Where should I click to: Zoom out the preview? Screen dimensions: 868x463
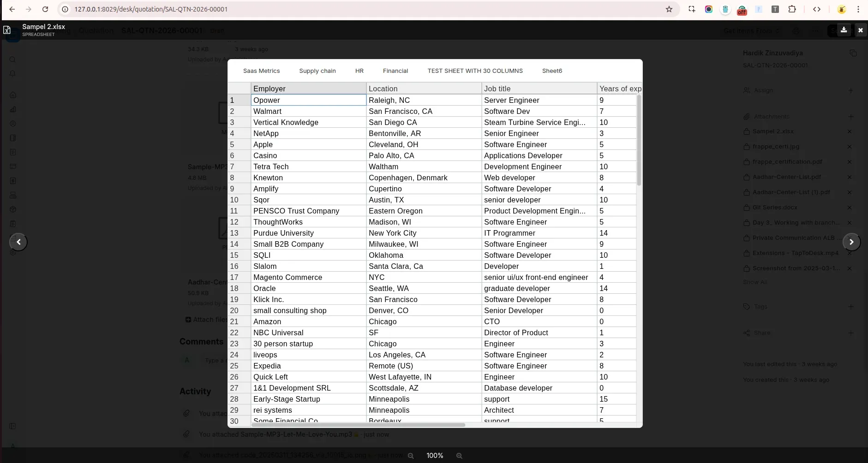click(x=411, y=456)
